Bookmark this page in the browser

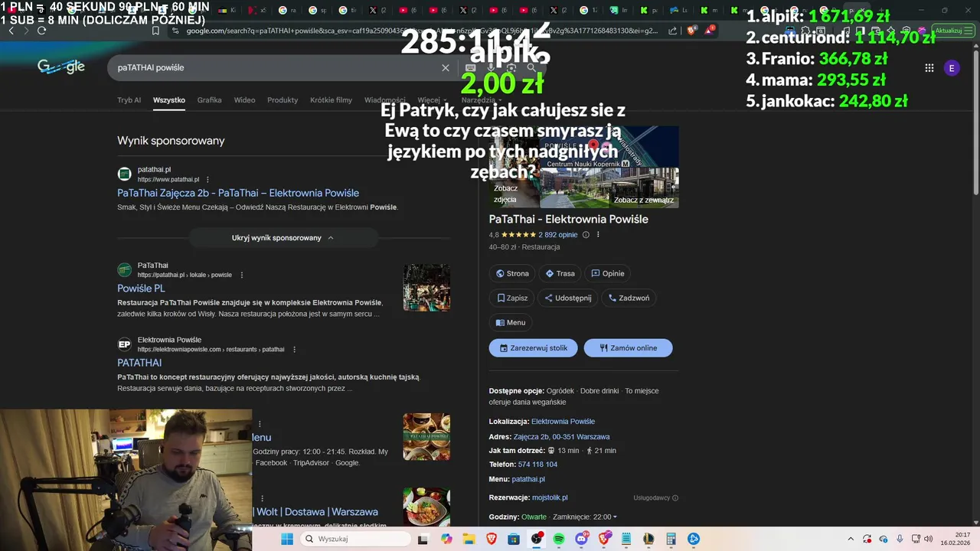(x=155, y=31)
